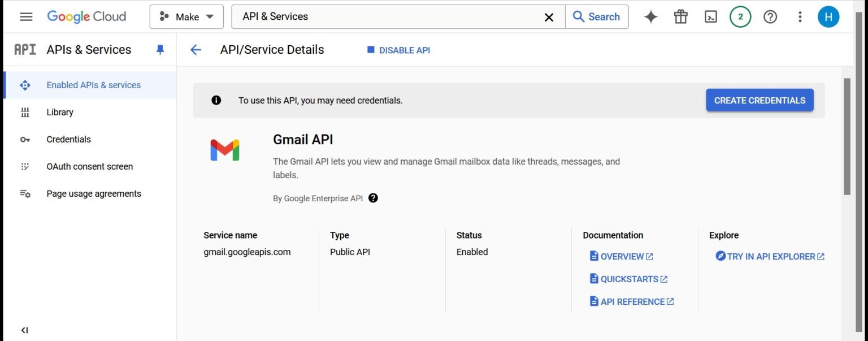Collapse the left sidebar
The width and height of the screenshot is (868, 341).
pos(24,330)
